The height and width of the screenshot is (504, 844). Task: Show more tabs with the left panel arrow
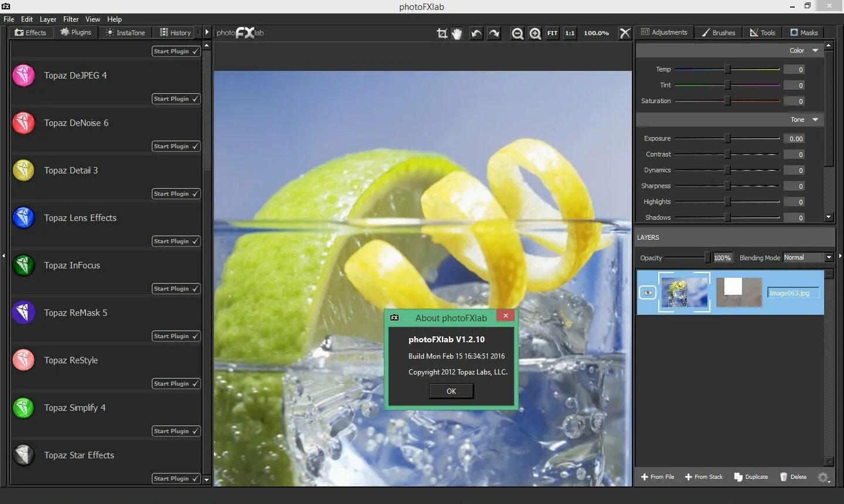[x=207, y=33]
